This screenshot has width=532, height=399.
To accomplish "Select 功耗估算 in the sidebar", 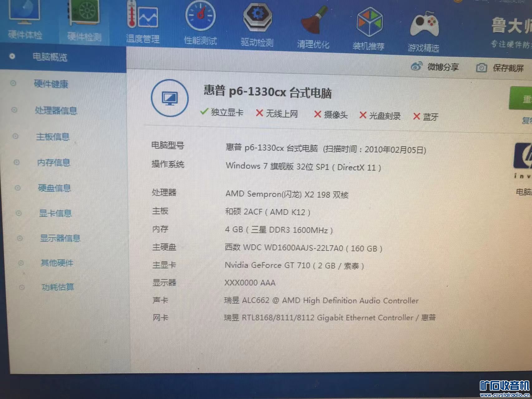I will coord(58,287).
